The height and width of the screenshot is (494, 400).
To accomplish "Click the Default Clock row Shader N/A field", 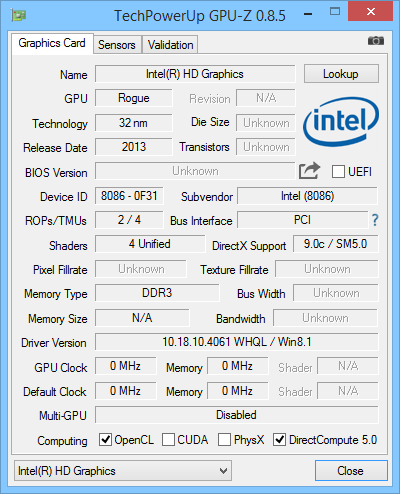I will pos(348,390).
